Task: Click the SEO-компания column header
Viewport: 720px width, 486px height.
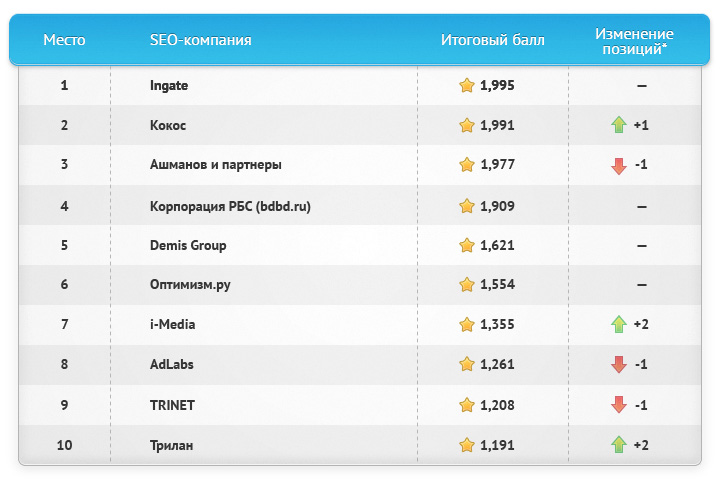Action: click(x=200, y=41)
